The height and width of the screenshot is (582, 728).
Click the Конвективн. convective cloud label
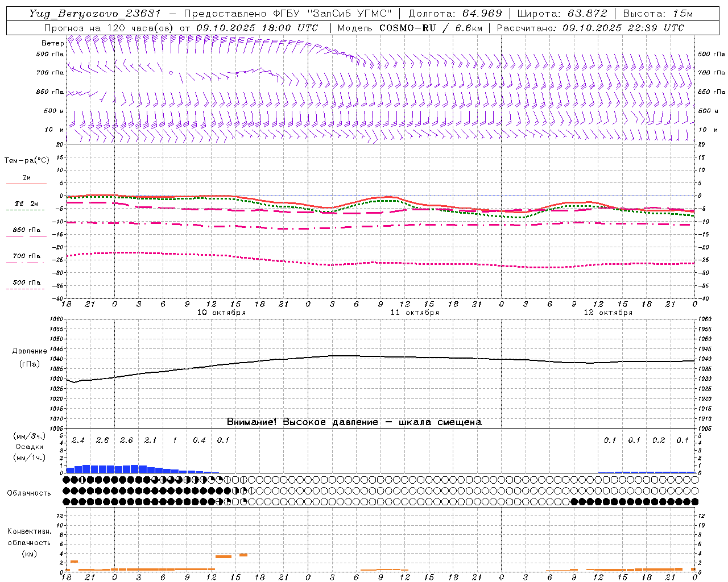[29, 531]
